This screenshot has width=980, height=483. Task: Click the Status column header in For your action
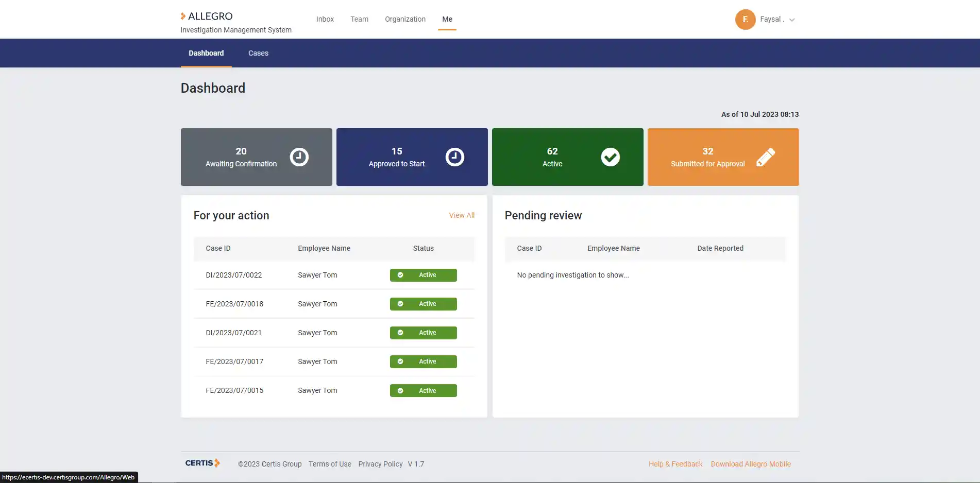point(423,248)
